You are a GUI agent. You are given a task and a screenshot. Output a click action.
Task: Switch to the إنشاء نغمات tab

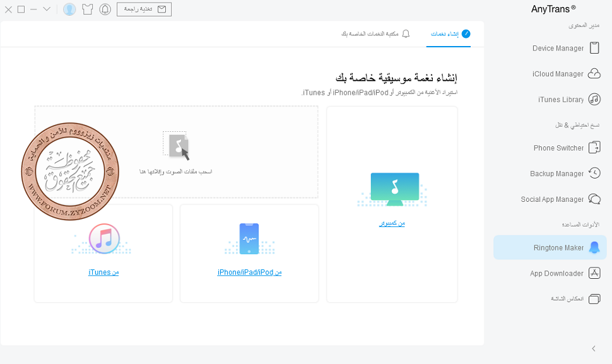click(x=449, y=34)
